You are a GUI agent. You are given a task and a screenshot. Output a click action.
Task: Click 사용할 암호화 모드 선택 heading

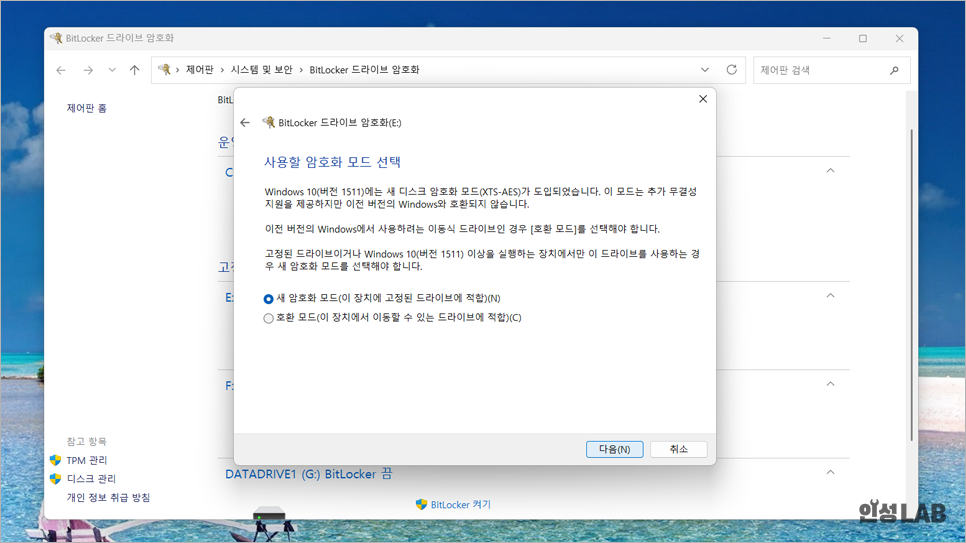pos(333,162)
